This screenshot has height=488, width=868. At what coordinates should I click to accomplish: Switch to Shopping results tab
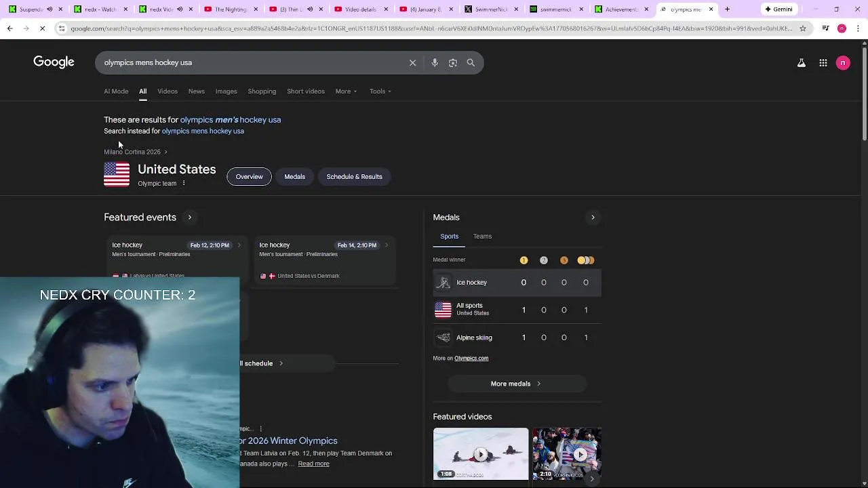click(x=262, y=91)
